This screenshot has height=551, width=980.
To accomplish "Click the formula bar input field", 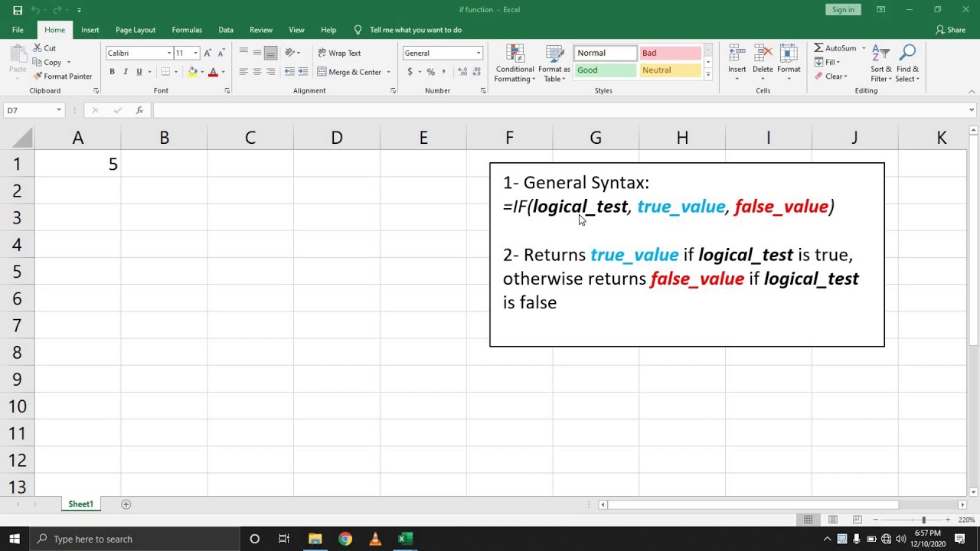I will [560, 110].
